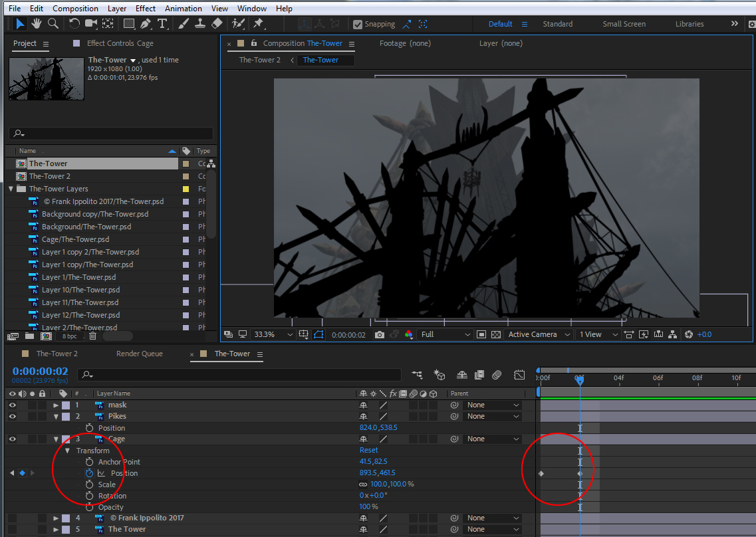Choose the Clone Stamp tool
This screenshot has width=756, height=537.
(x=200, y=24)
